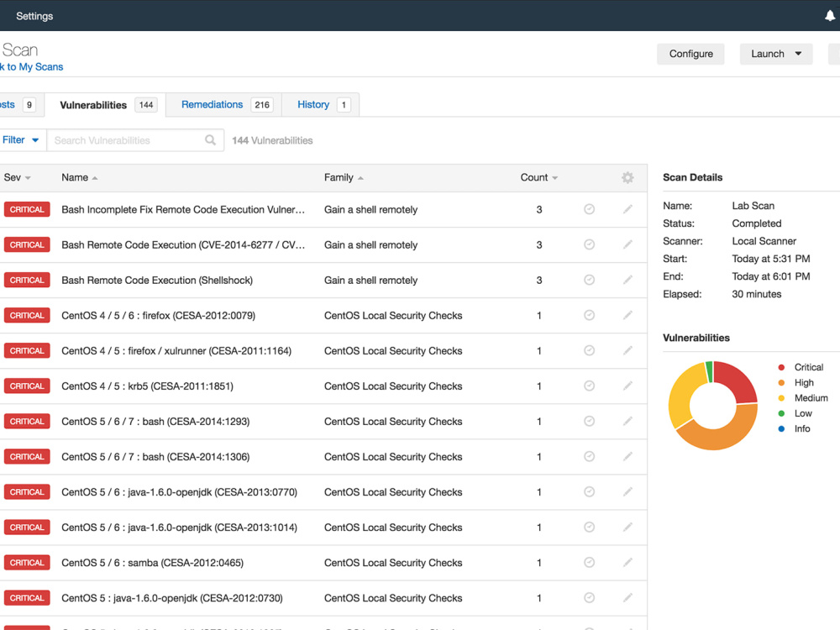The image size is (840, 630).
Task: Toggle check circle for bash CESA-2014:1306
Action: click(x=590, y=456)
